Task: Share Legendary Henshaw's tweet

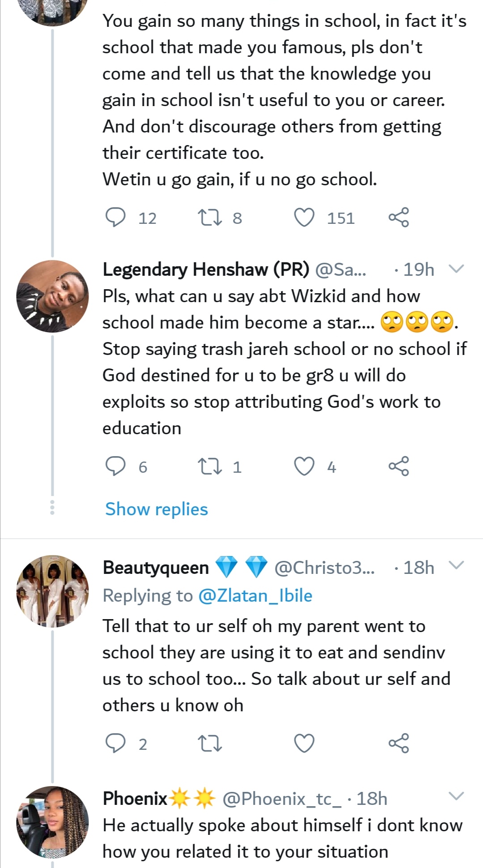Action: click(398, 466)
